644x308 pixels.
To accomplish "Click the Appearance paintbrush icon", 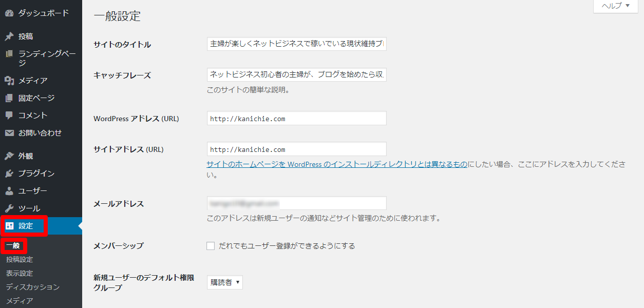I will pyautogui.click(x=9, y=156).
